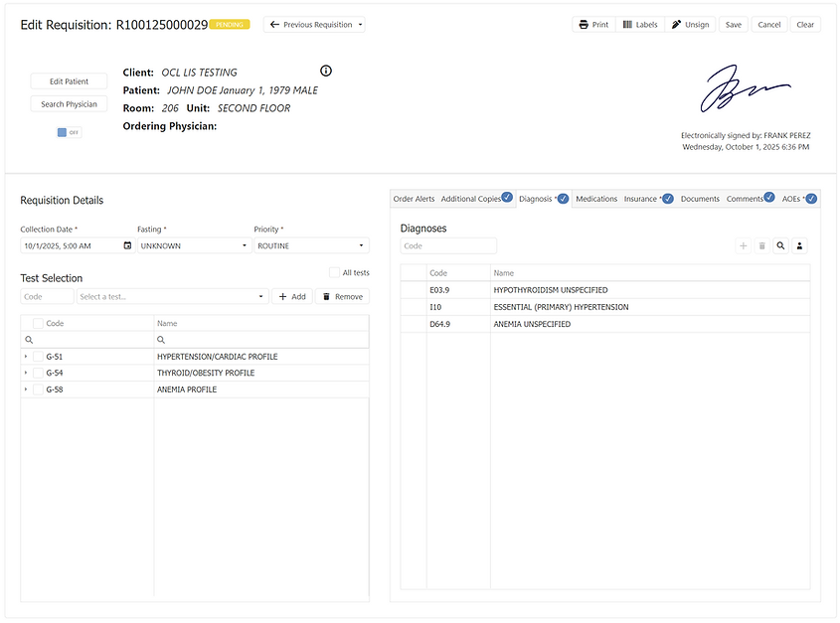Select ANEMIA UNSPECIFIED diagnosis row

tap(605, 324)
